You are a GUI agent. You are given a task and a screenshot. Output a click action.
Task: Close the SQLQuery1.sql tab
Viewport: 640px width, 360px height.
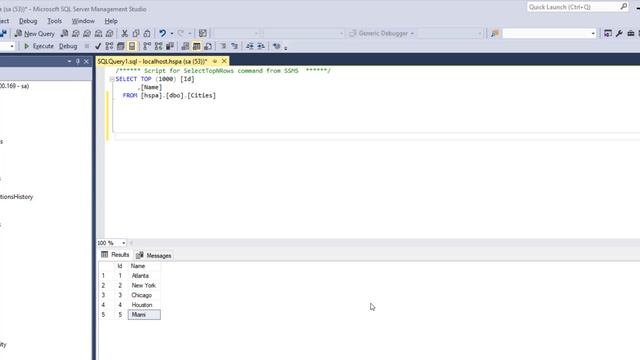tap(224, 61)
